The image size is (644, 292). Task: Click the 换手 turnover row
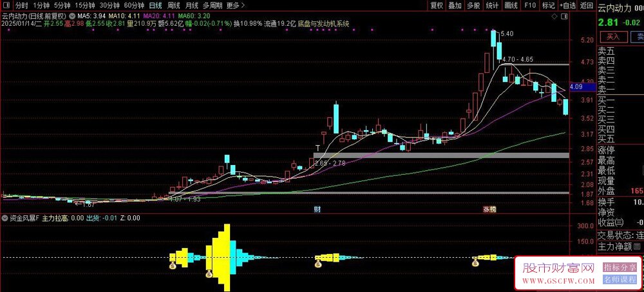[620, 202]
